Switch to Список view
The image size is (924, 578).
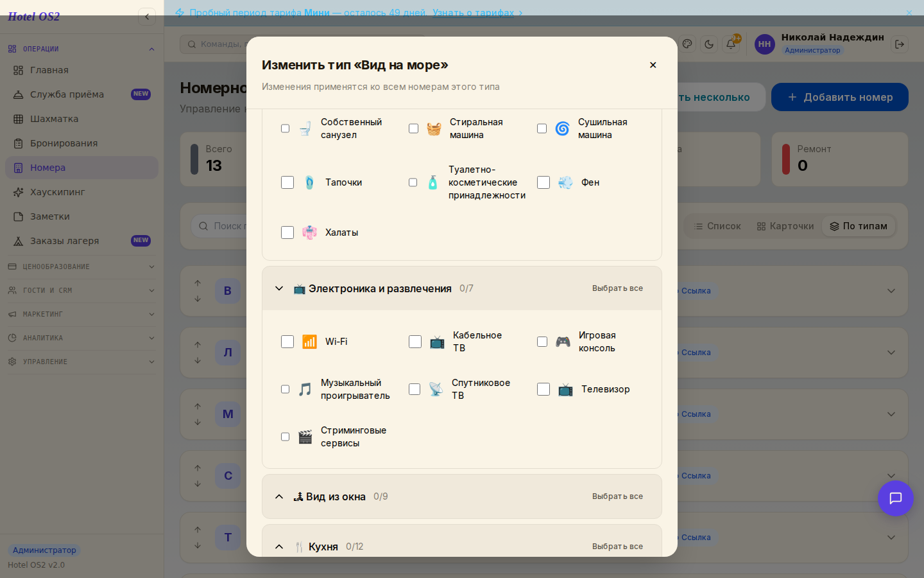pyautogui.click(x=717, y=226)
